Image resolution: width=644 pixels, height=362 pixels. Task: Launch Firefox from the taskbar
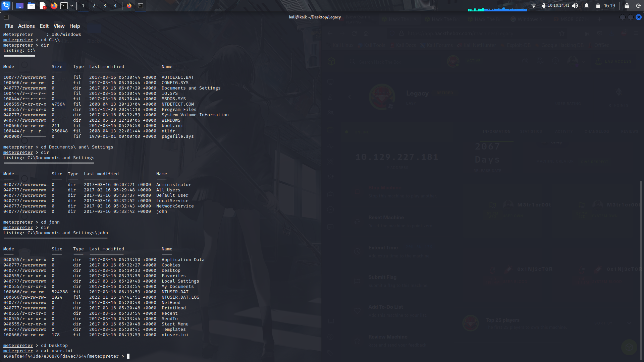point(54,5)
